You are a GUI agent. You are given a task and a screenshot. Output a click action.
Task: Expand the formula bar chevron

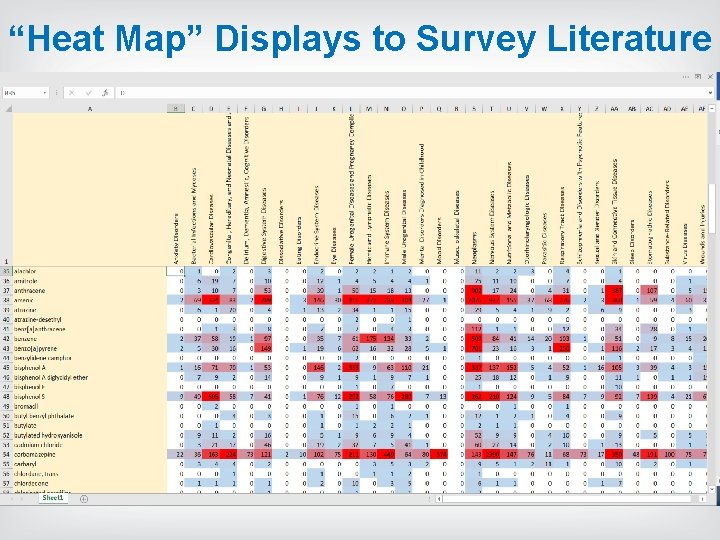[710, 93]
